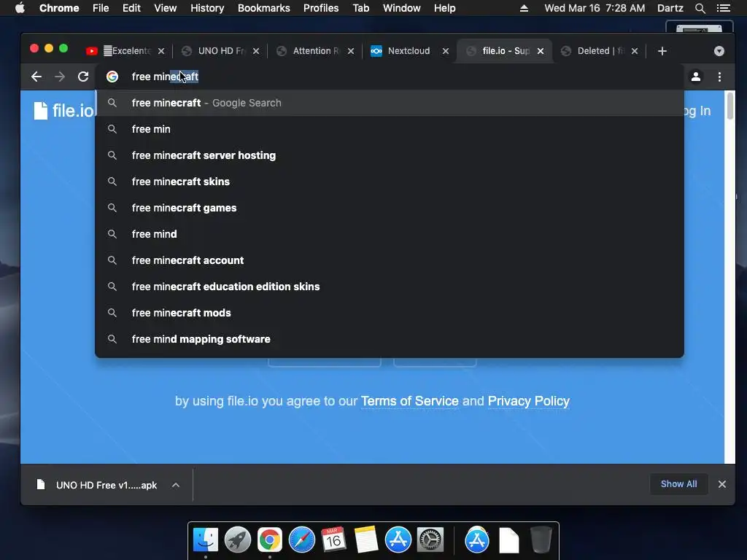747x560 pixels.
Task: Close the Nextcloud tab
Action: point(446,51)
